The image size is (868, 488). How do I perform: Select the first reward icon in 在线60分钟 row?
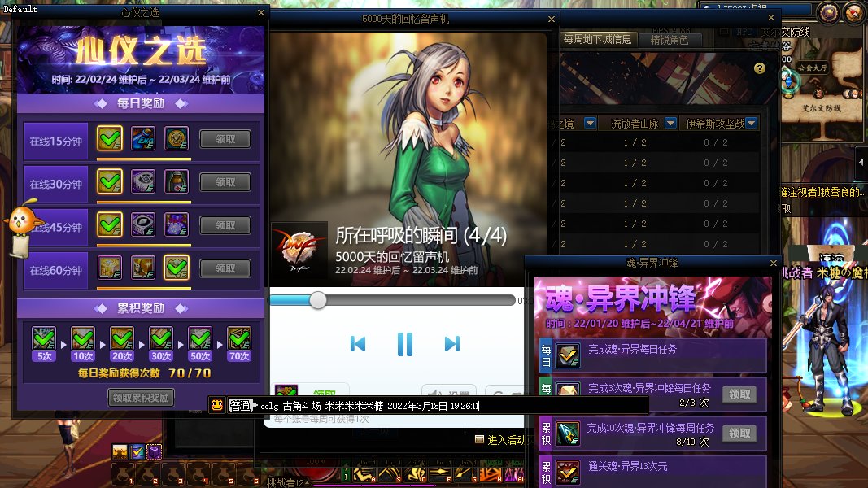(110, 268)
